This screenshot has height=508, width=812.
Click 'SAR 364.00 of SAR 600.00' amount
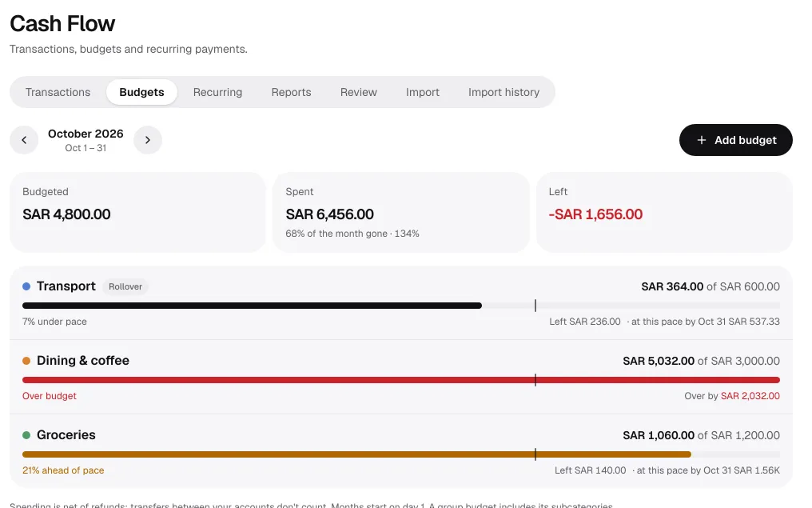(x=710, y=286)
